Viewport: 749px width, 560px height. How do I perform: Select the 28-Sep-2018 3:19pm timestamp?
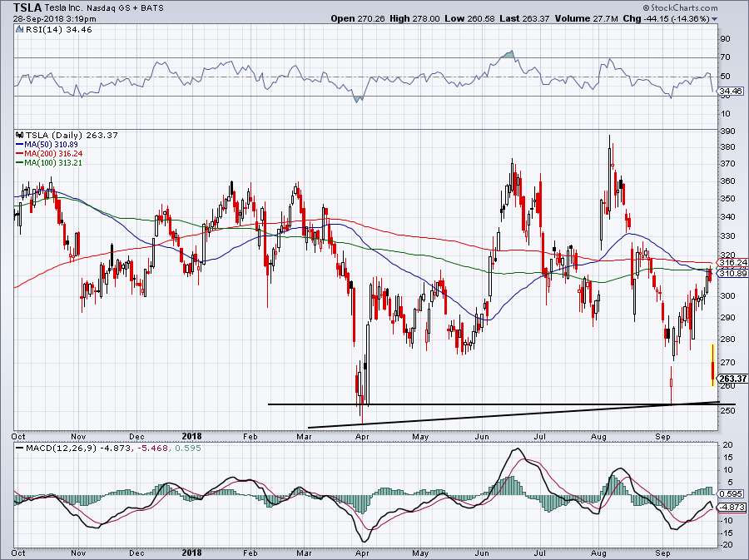pyautogui.click(x=54, y=19)
